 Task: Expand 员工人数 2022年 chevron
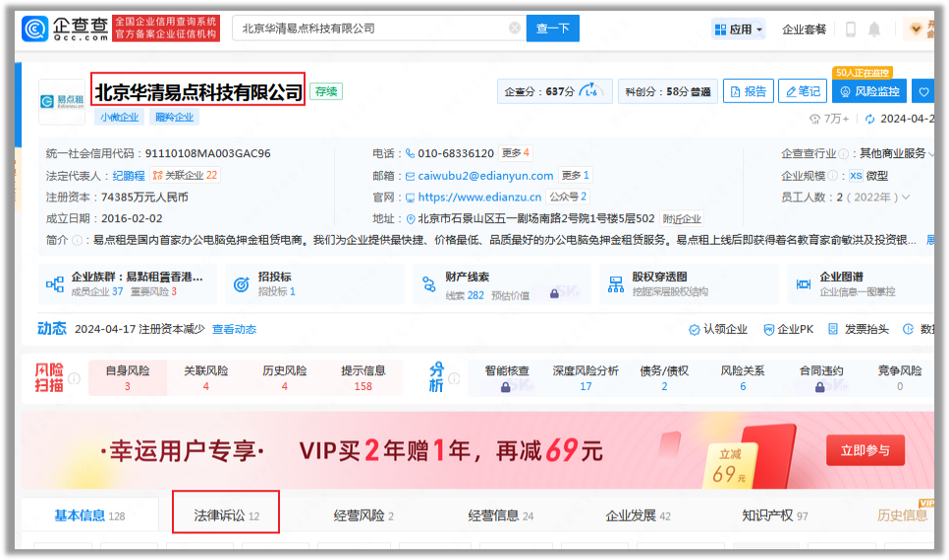[x=906, y=197]
